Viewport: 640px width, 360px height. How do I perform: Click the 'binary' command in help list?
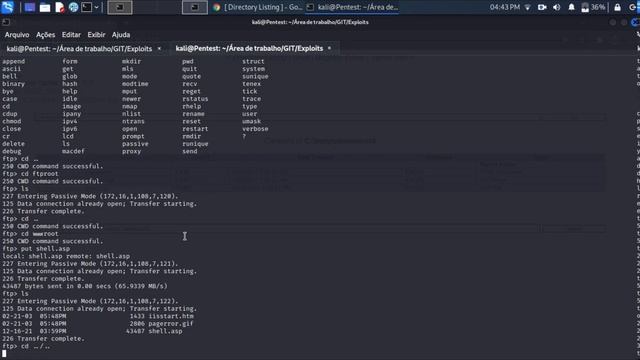(x=13, y=84)
